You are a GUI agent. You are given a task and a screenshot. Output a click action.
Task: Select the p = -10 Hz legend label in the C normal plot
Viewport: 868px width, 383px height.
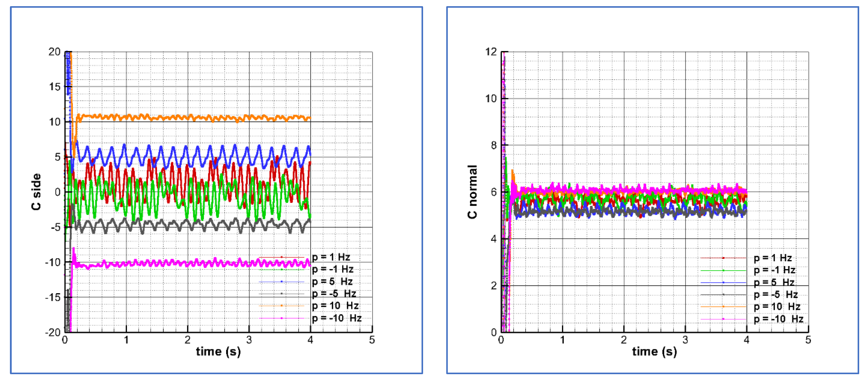(778, 319)
